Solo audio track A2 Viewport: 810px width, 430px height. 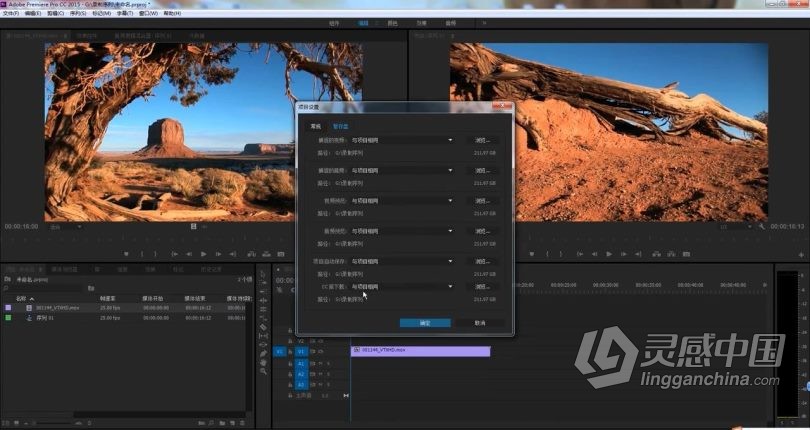pos(328,374)
